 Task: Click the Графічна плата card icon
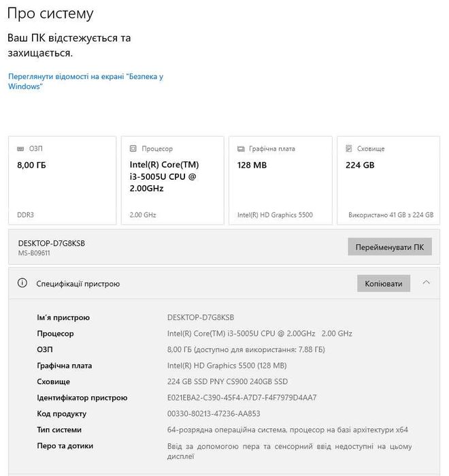coord(241,148)
